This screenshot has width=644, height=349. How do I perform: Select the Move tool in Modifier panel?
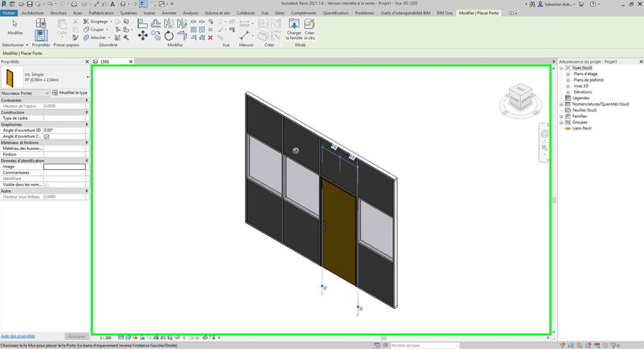click(142, 35)
